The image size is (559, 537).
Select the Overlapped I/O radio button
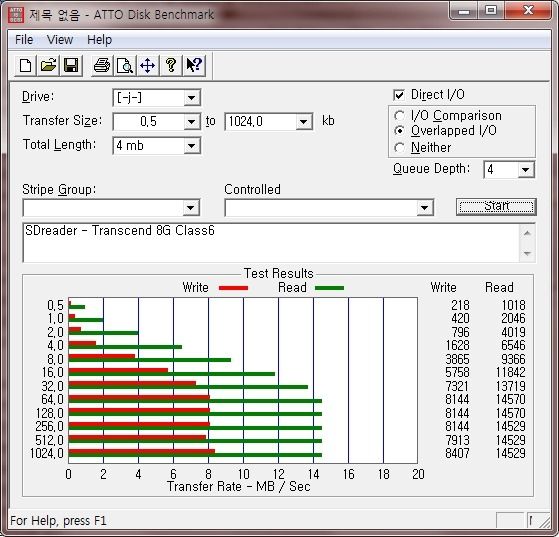click(399, 131)
